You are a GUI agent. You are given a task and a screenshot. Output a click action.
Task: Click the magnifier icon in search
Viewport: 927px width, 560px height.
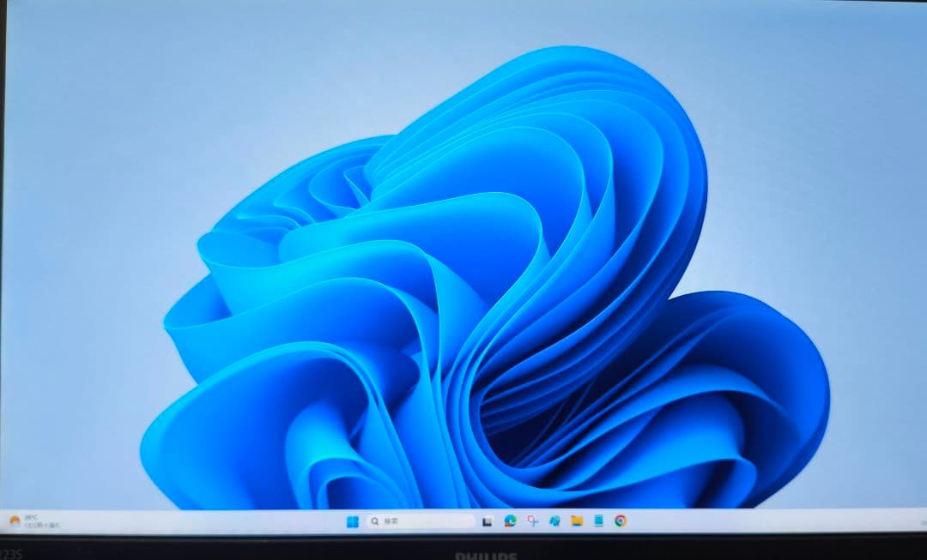(375, 521)
